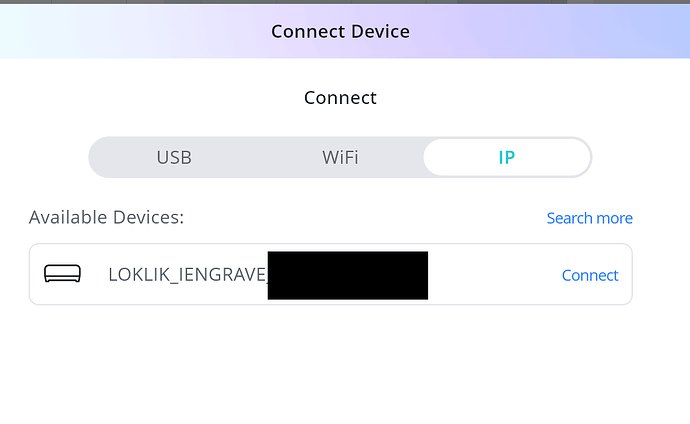Click blank space right of the Connect heading
690x424 pixels.
click(520, 98)
